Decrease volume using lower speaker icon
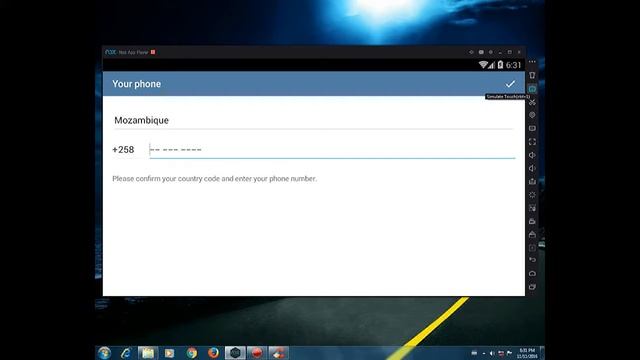The height and width of the screenshot is (360, 640). [532, 168]
